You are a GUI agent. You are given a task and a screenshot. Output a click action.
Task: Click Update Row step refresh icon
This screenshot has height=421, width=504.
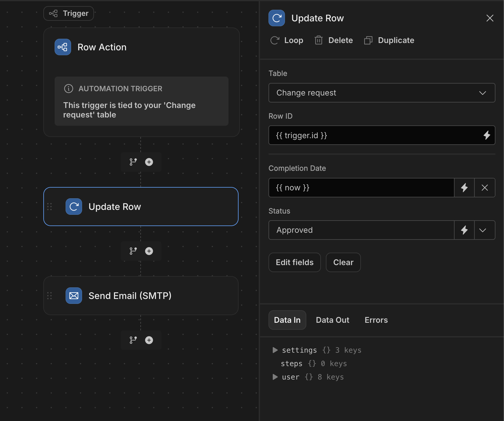click(74, 207)
